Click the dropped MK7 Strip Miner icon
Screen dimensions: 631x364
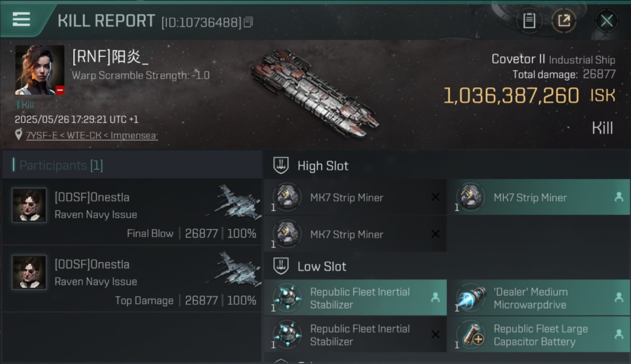pos(470,198)
